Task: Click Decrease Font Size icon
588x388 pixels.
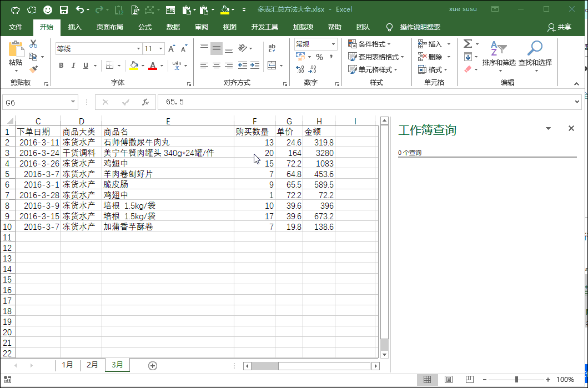Action: tap(184, 49)
